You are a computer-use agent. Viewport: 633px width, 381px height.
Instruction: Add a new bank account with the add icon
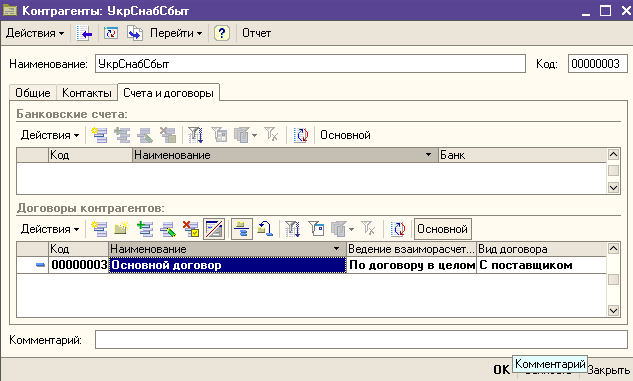(99, 135)
